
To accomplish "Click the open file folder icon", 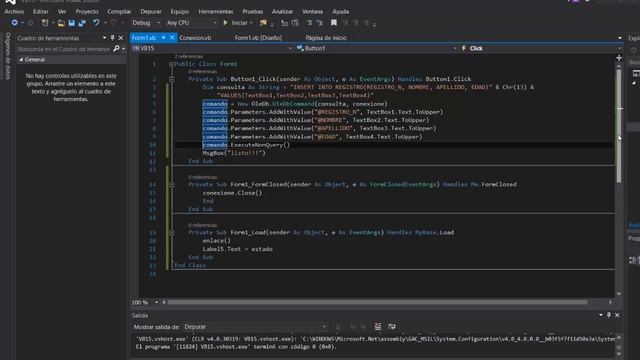I will (61, 23).
